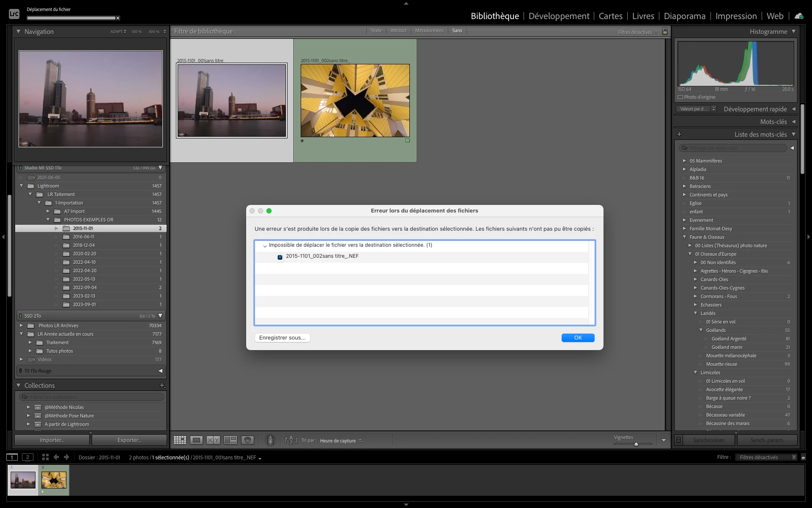Adjust the Vignettes thumbnail size slider
The image size is (812, 508).
[636, 444]
